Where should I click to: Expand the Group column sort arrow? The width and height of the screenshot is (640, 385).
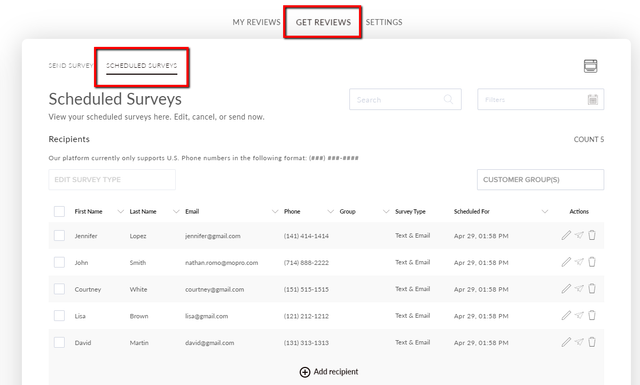tap(386, 211)
